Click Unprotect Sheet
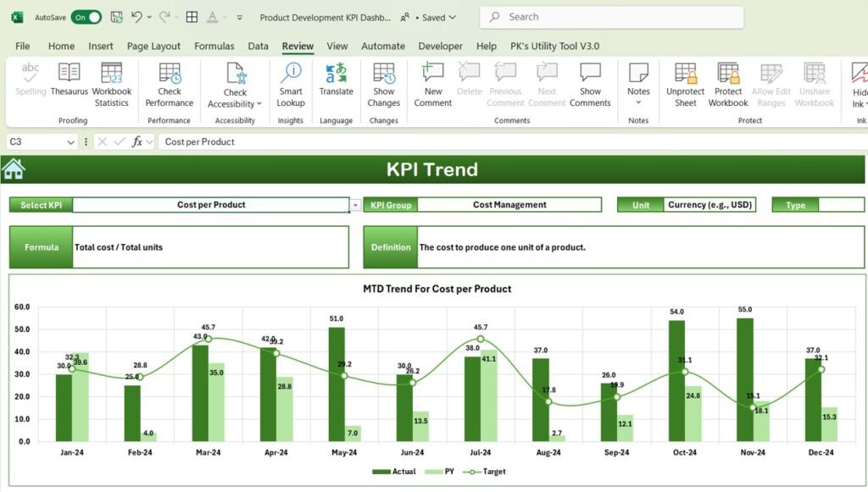This screenshot has width=868, height=492. 685,85
